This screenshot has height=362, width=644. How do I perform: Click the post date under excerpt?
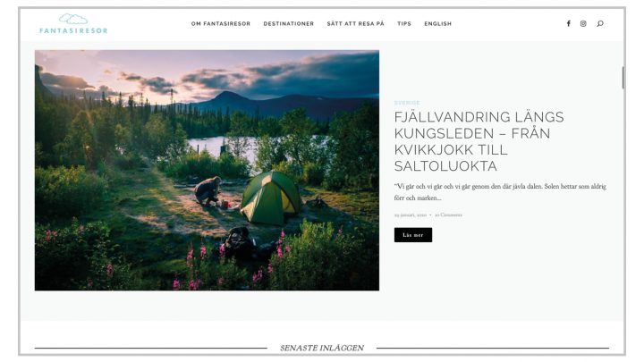[411, 215]
